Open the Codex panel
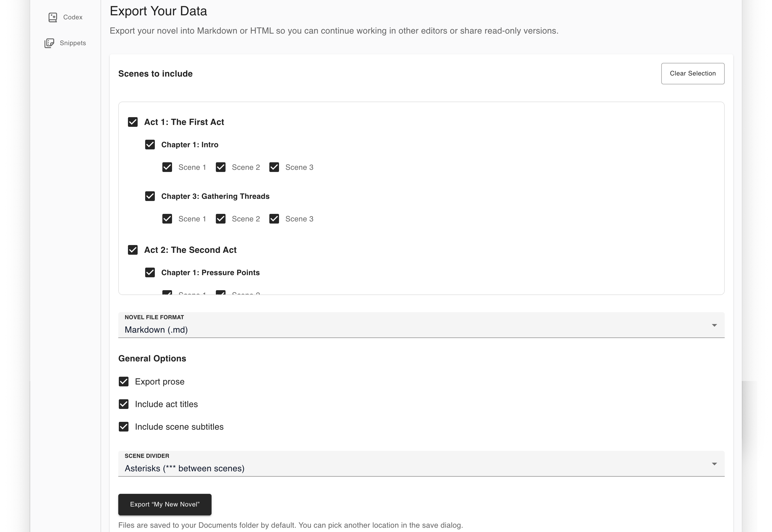The width and height of the screenshot is (772, 532). click(x=65, y=17)
